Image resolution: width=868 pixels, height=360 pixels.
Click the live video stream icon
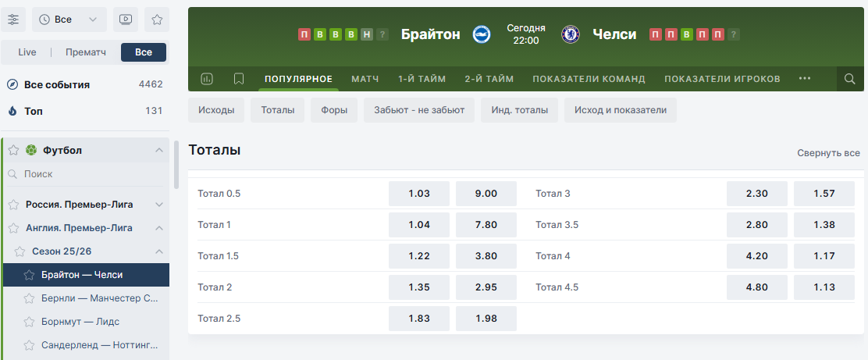125,20
